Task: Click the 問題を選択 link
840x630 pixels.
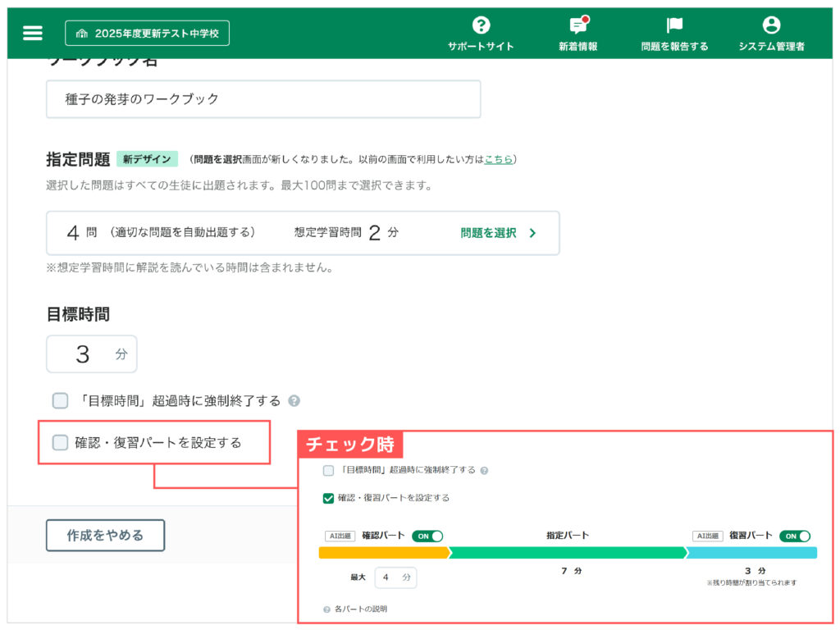Action: tap(488, 233)
